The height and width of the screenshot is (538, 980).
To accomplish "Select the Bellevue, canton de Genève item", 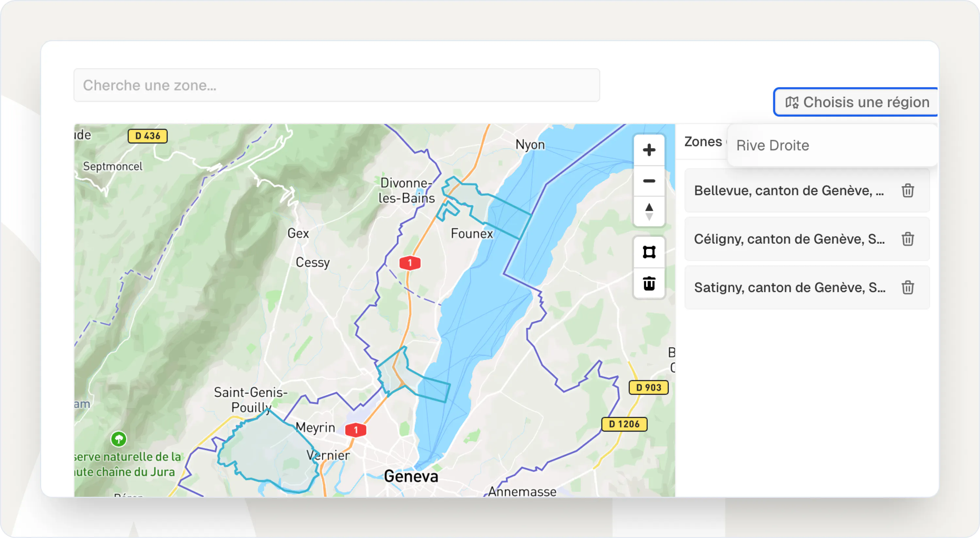I will pyautogui.click(x=788, y=191).
